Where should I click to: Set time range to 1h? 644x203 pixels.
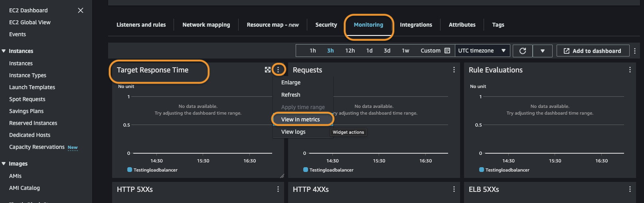(313, 51)
